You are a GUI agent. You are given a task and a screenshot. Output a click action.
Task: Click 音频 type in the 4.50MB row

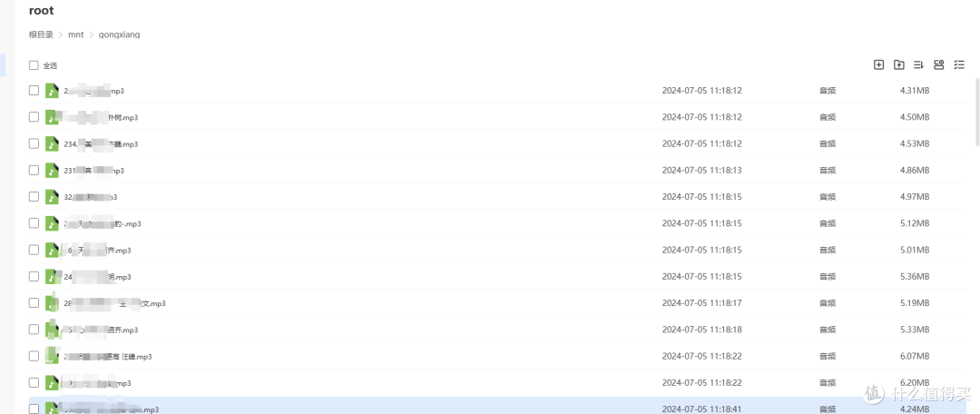click(x=828, y=117)
